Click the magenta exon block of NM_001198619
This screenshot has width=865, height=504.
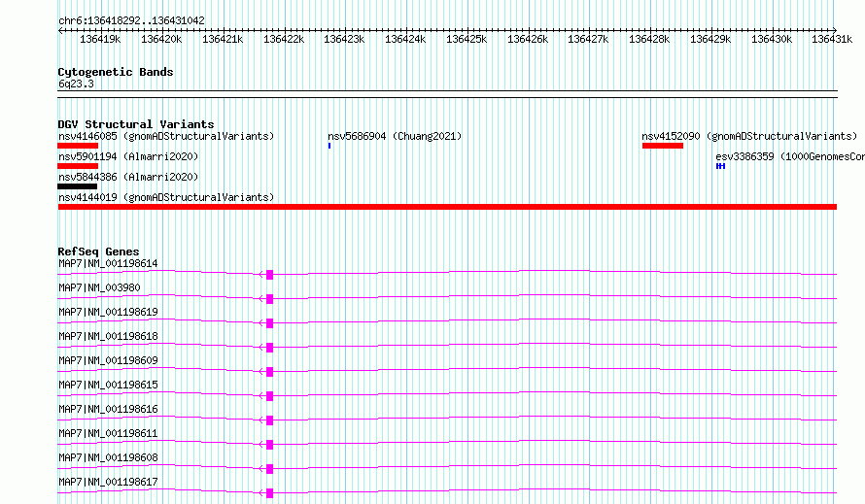click(x=270, y=323)
